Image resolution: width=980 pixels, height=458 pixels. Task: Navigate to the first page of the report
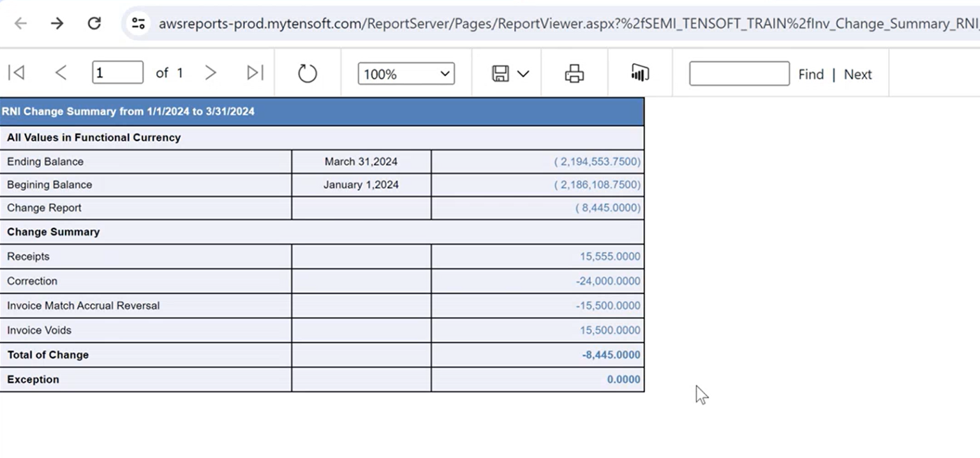tap(16, 73)
